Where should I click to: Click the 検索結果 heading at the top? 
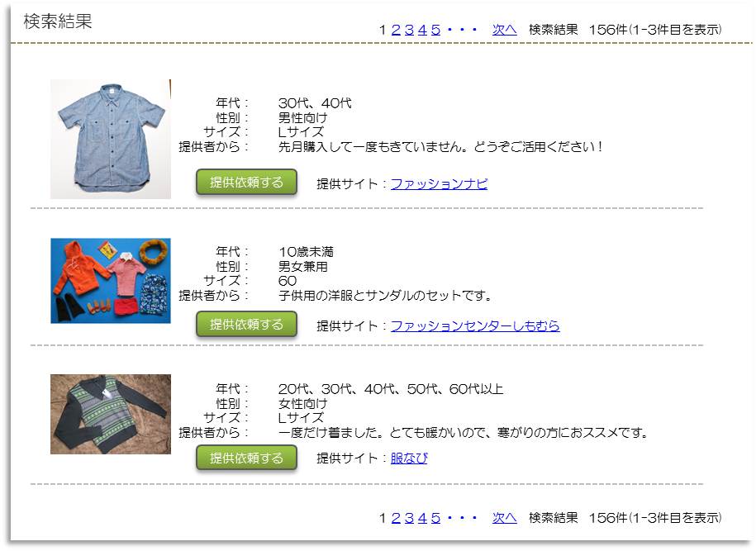tap(57, 21)
